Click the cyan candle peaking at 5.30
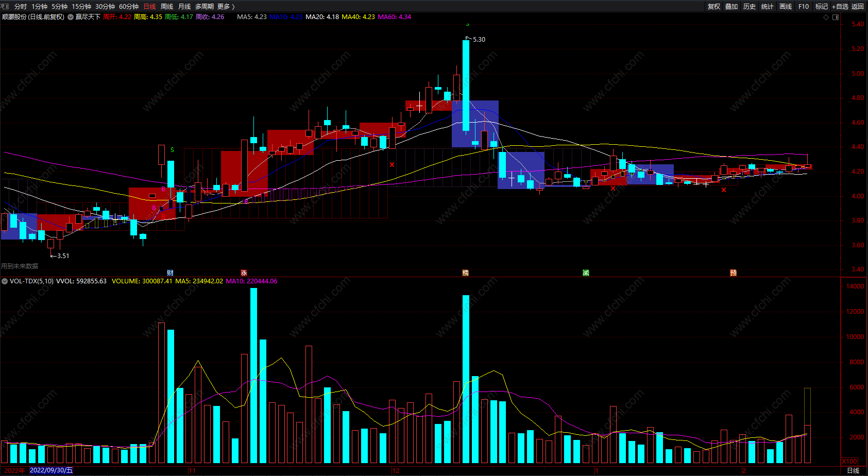868x476 pixels. [x=466, y=86]
